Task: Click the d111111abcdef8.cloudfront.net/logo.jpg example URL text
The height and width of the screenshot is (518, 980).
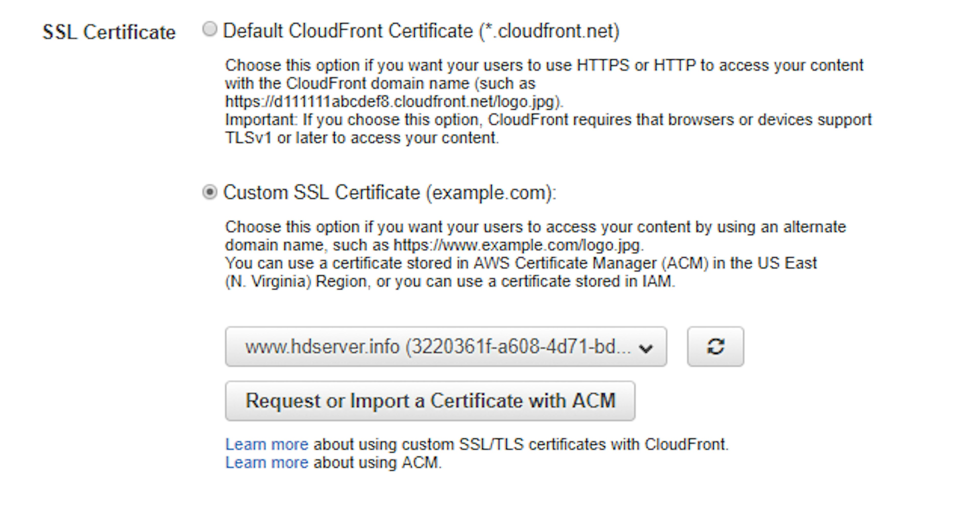Action: (393, 102)
